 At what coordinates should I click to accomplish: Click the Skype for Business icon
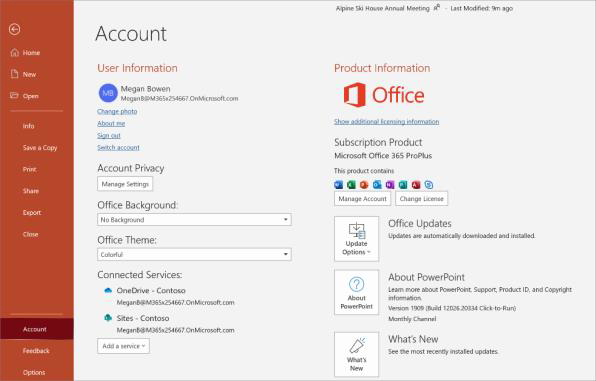click(x=429, y=185)
